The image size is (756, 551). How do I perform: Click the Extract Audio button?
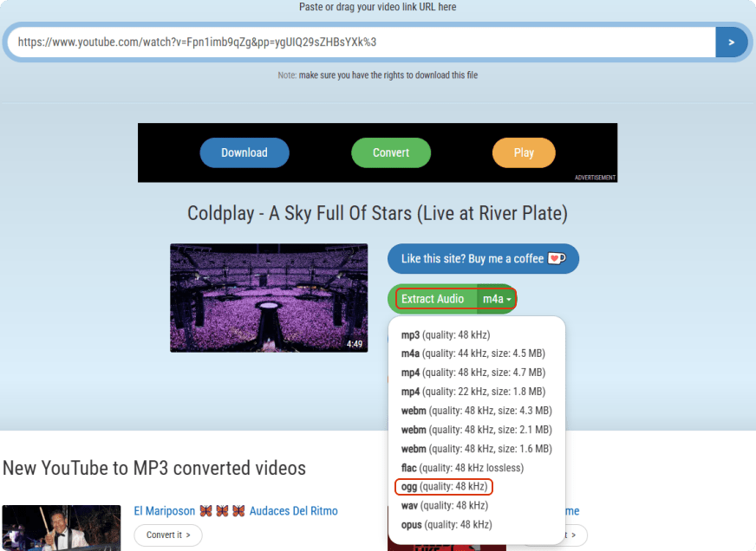[433, 299]
